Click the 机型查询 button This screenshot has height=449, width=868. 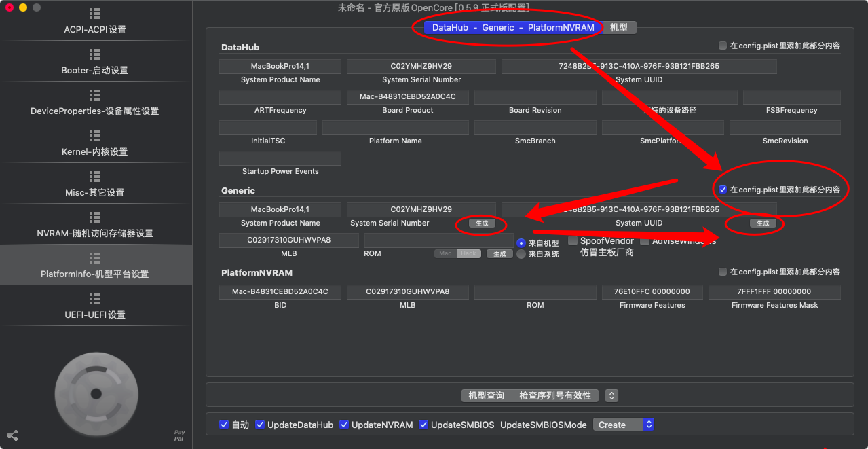487,395
